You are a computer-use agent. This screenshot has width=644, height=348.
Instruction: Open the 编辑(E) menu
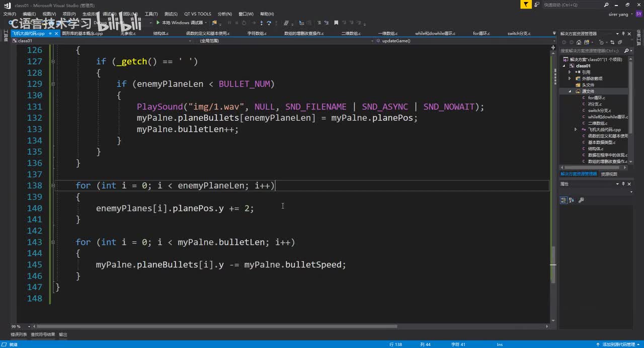(29, 14)
